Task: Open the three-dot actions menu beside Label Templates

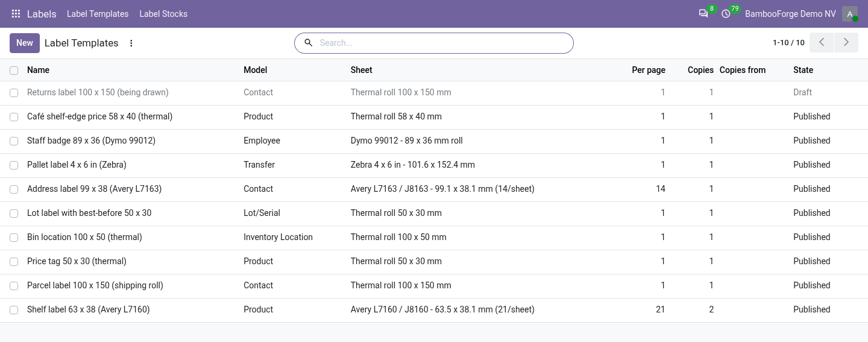Action: pos(131,43)
